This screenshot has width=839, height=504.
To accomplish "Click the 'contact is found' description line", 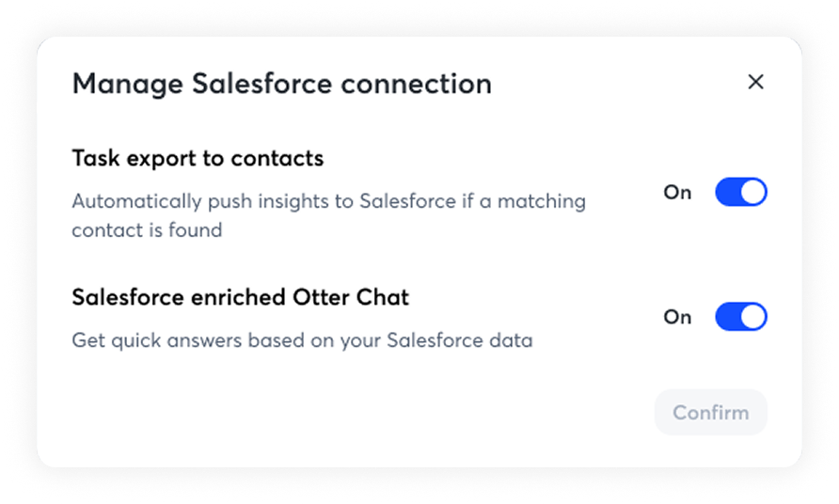I will click(x=147, y=229).
